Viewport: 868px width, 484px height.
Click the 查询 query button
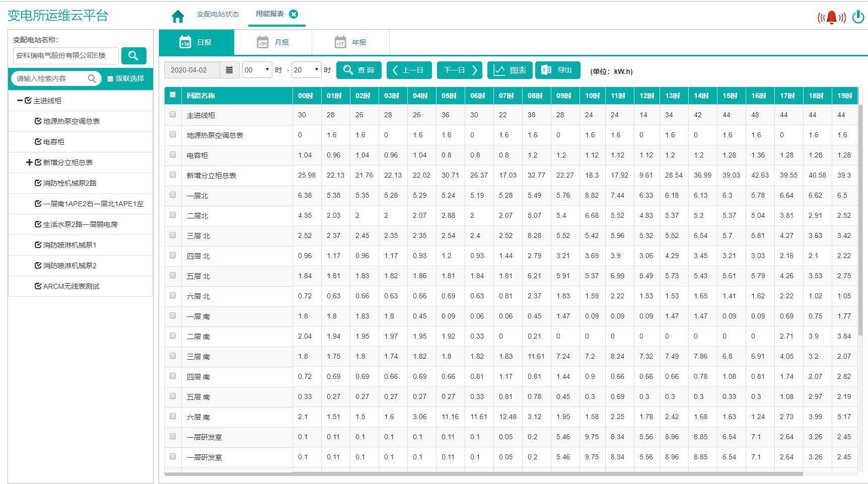358,70
